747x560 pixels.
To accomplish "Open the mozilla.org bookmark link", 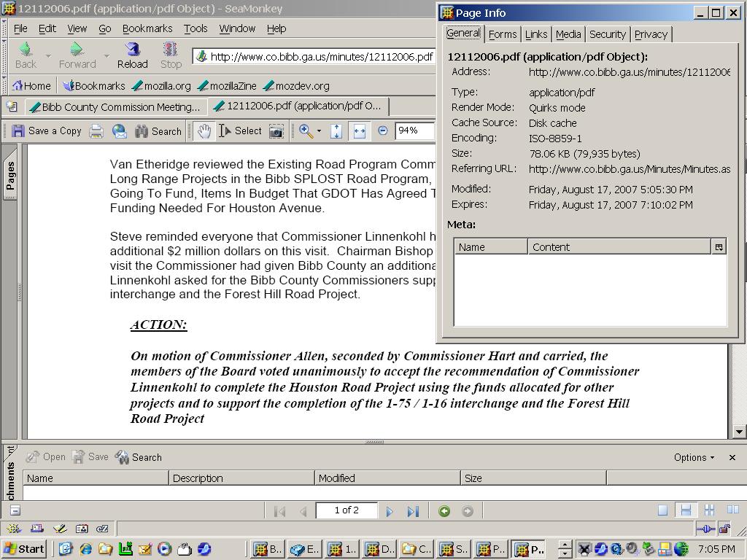I will pos(161,86).
